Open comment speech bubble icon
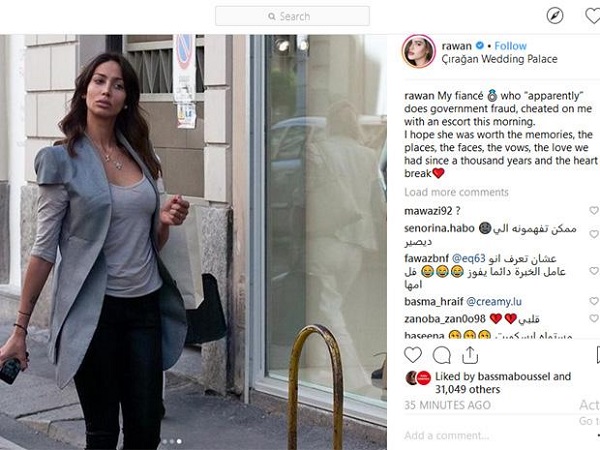 tap(442, 355)
